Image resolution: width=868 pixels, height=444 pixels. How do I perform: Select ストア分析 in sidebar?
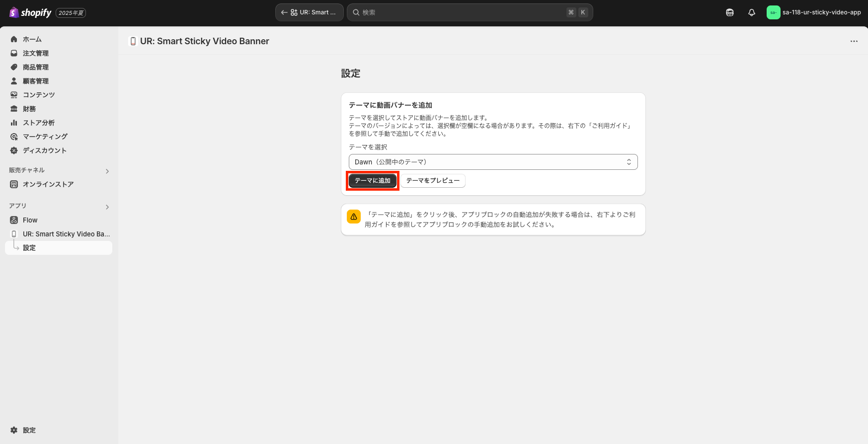[59, 123]
